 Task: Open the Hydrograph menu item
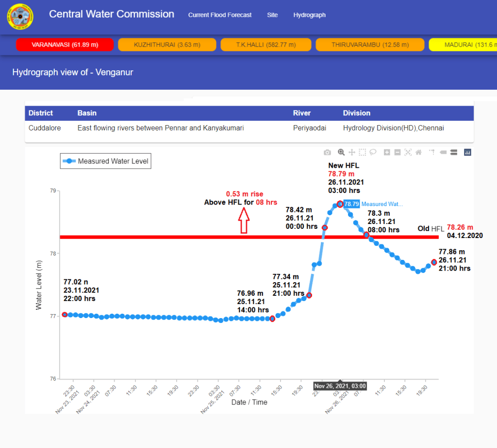tap(309, 15)
